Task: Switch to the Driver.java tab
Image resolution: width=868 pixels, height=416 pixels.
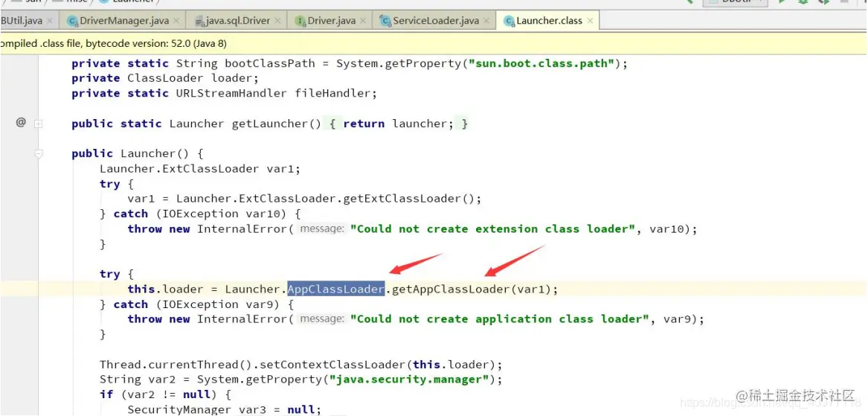Action: coord(332,21)
